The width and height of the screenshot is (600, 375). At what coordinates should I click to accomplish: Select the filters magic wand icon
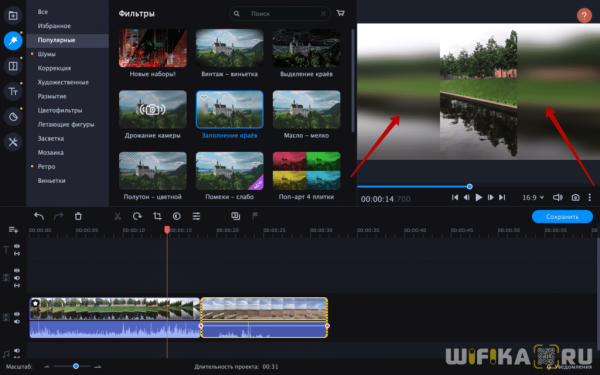[13, 41]
